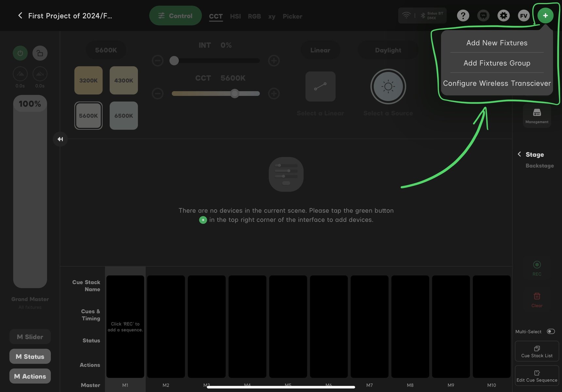Select the 3200K preset button
The width and height of the screenshot is (562, 392).
88,80
